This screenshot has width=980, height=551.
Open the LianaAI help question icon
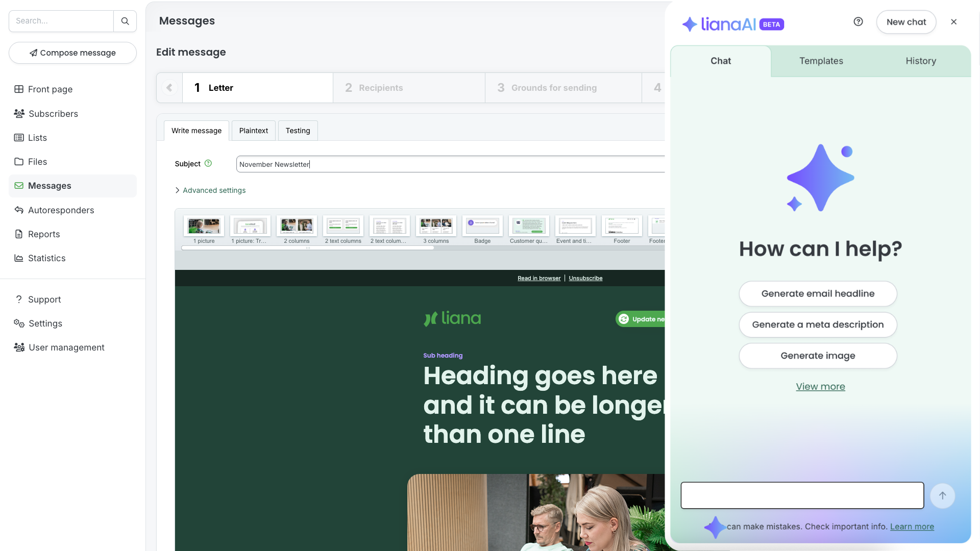pos(858,21)
